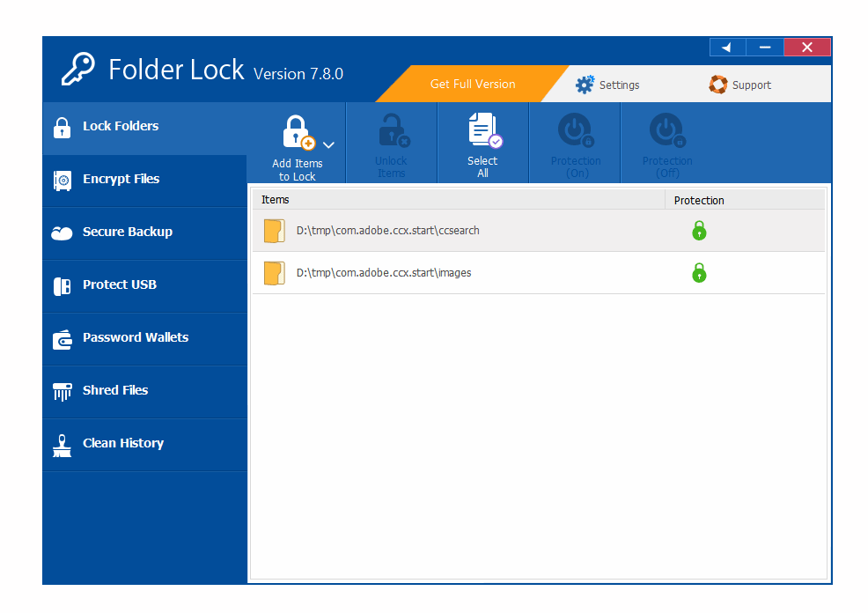Open Clean History

(144, 445)
